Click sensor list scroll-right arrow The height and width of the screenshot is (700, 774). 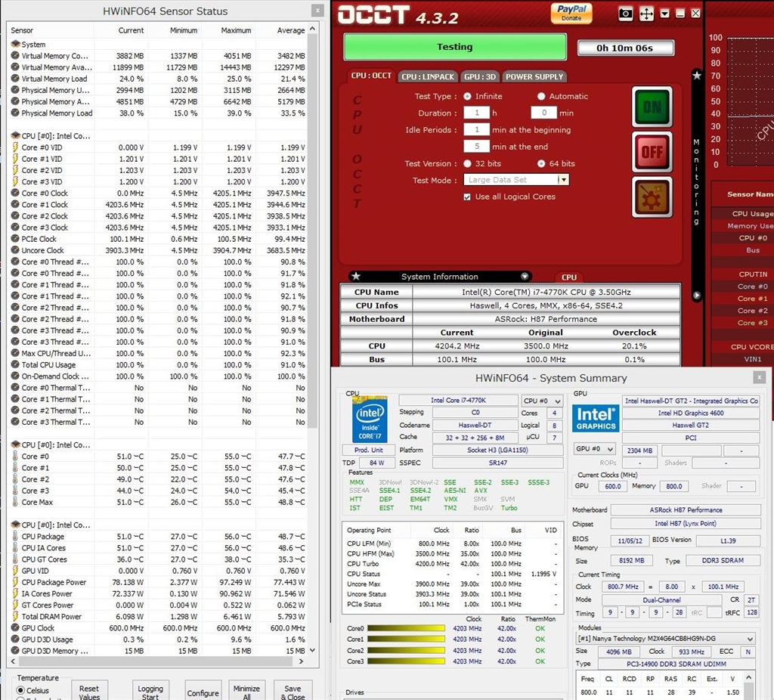pyautogui.click(x=301, y=661)
